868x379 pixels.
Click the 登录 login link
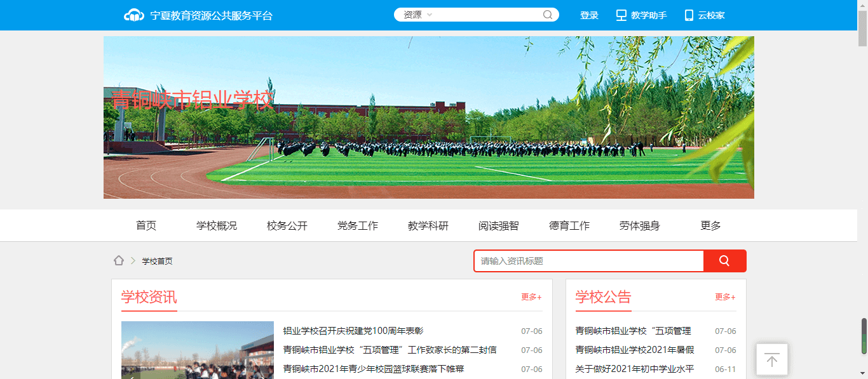[x=589, y=15]
